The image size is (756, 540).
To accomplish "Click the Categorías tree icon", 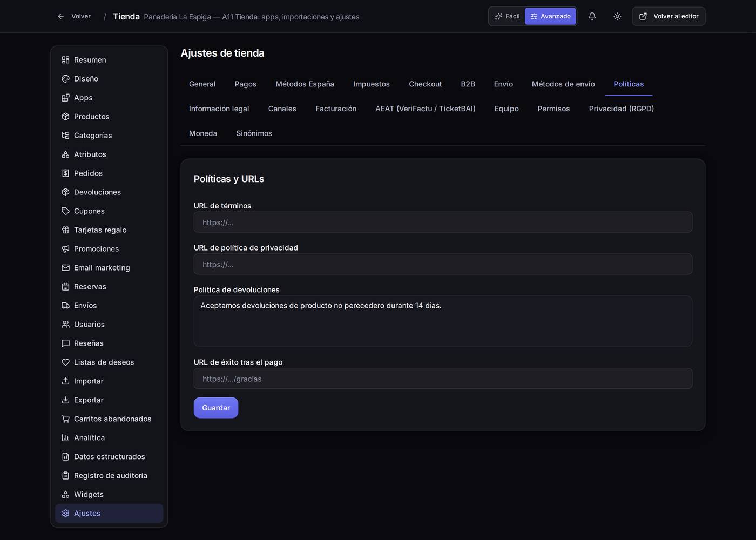I will click(x=65, y=136).
